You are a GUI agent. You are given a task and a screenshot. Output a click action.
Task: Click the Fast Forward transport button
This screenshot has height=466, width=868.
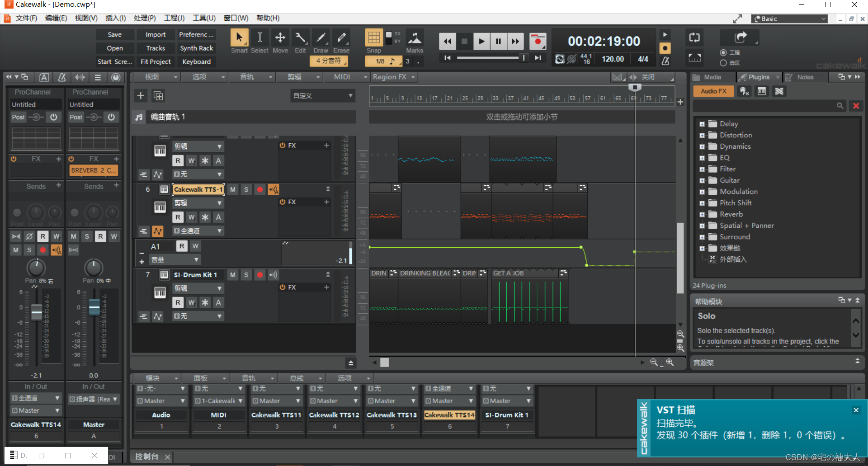pos(515,42)
